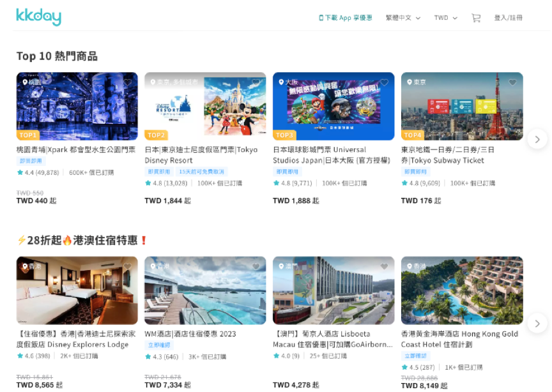
Task: Click price TWD 1,844 起
Action: point(167,200)
